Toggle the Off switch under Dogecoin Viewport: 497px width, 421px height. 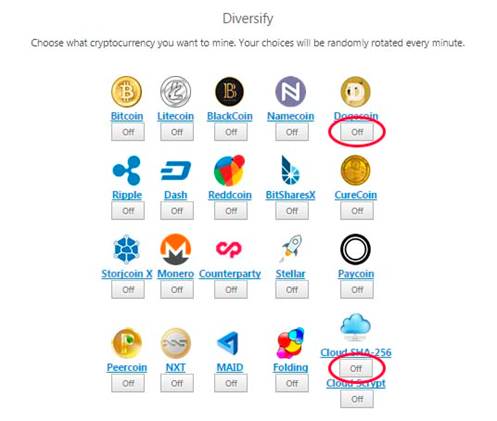(x=357, y=132)
